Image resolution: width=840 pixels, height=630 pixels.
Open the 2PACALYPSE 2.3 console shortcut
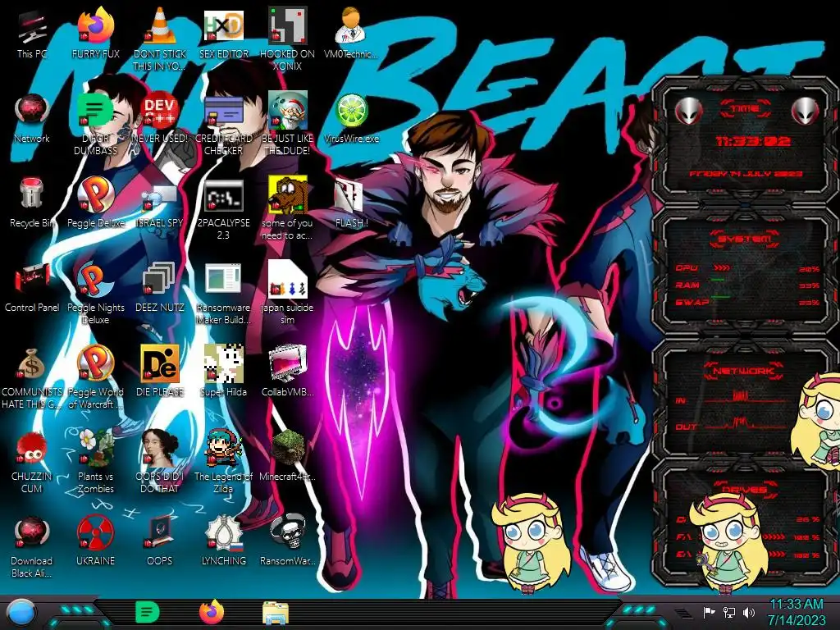click(x=223, y=209)
